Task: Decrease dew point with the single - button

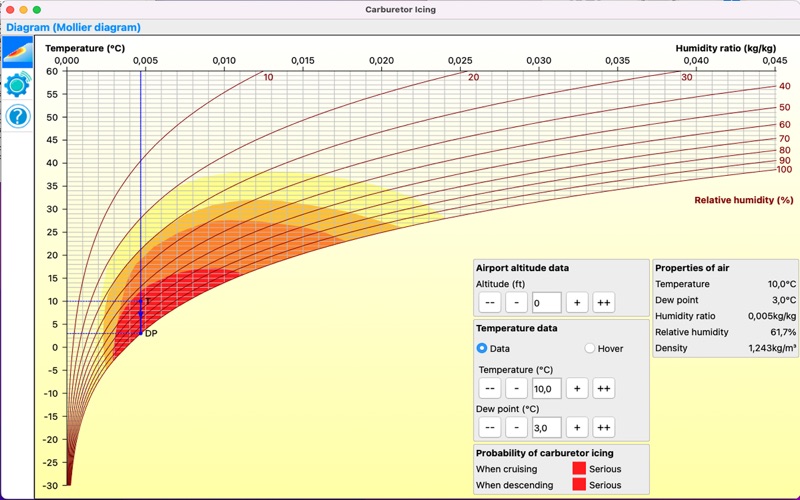Action: coord(516,428)
